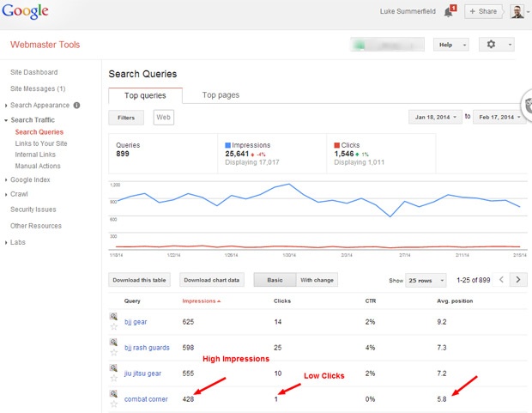The height and width of the screenshot is (413, 532).
Task: Sort table by Impressions column
Action: (x=201, y=301)
